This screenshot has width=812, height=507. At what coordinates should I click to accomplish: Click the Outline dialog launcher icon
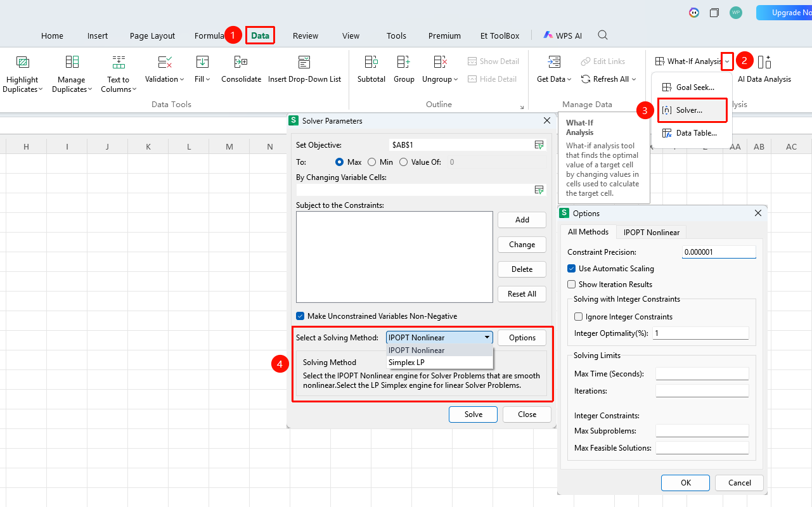[x=522, y=107]
